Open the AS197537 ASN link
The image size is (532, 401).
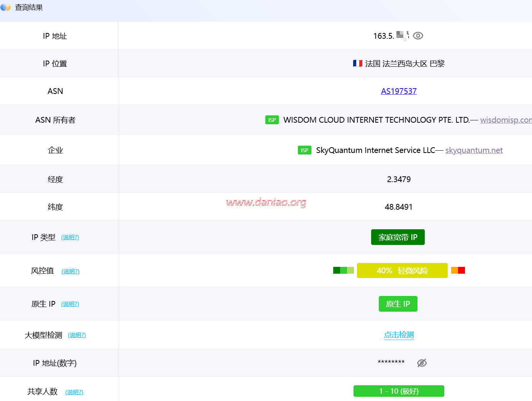(399, 91)
